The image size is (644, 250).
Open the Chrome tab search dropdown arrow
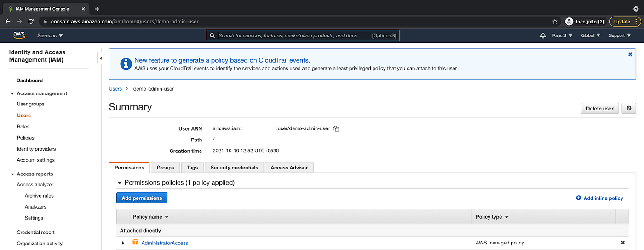point(635,9)
